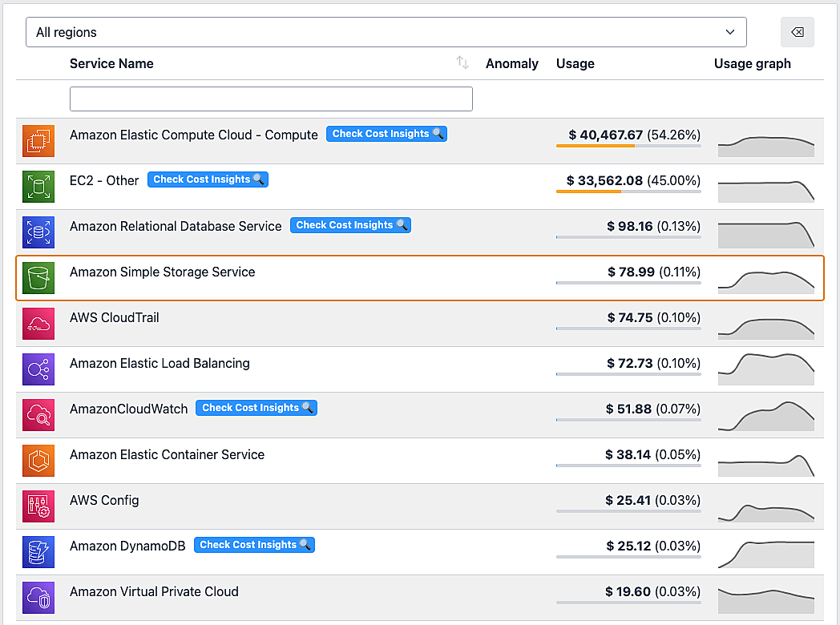Check Cost Insights for AmazonCloudWatch
Viewport: 840px width, 625px height.
(x=256, y=408)
